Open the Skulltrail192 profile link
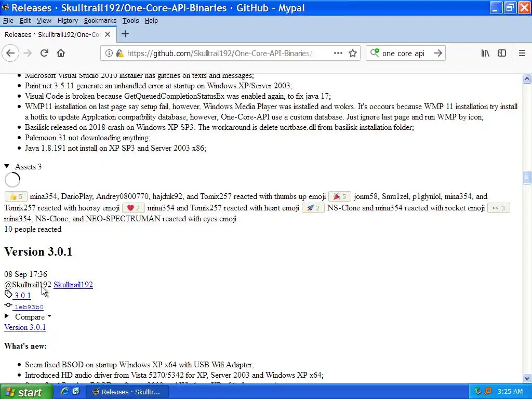 coord(73,285)
